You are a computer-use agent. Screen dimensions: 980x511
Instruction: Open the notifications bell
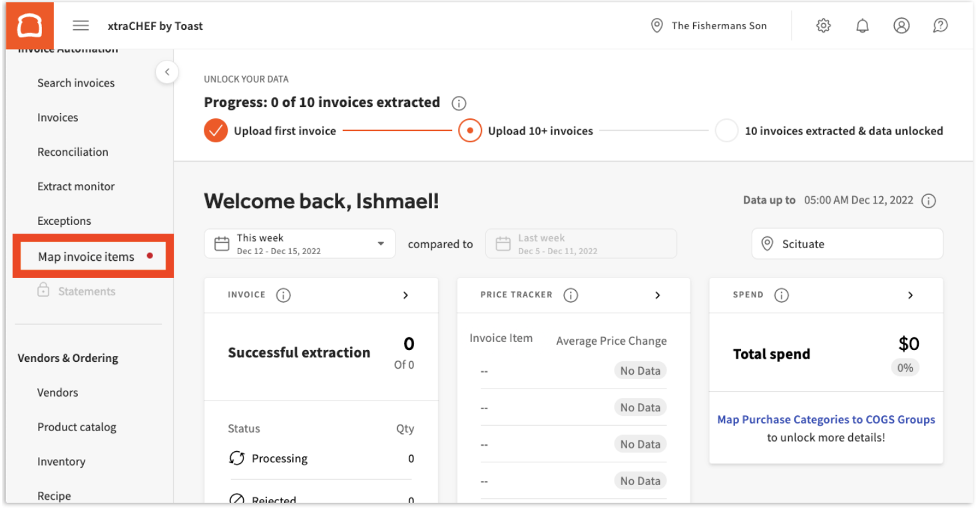point(862,25)
